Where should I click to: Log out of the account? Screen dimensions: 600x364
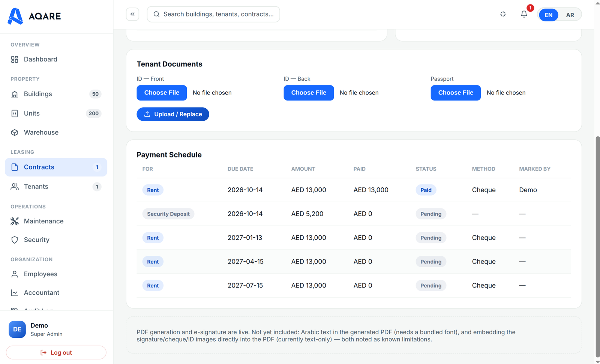pyautogui.click(x=56, y=352)
